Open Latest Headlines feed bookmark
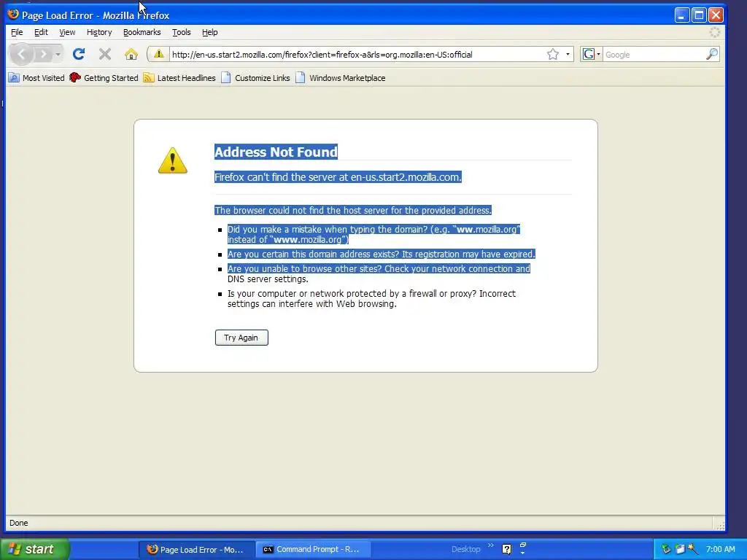This screenshot has width=747, height=560. [x=179, y=77]
